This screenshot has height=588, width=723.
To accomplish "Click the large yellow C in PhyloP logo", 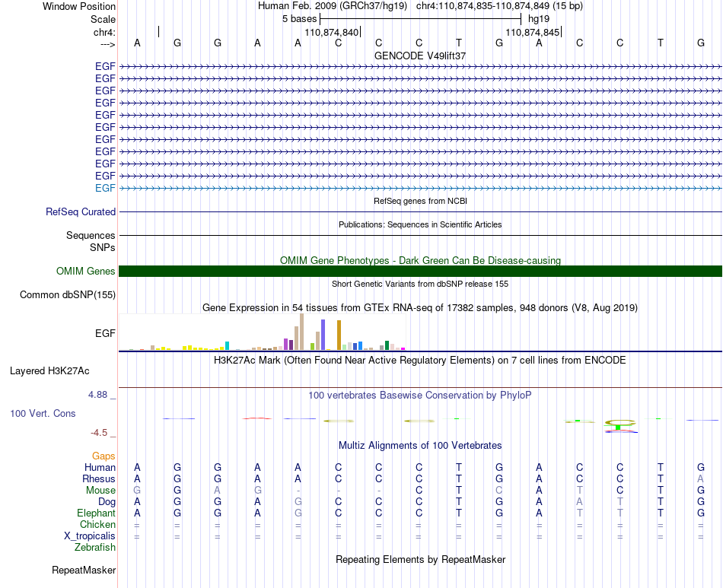I will point(619,422).
